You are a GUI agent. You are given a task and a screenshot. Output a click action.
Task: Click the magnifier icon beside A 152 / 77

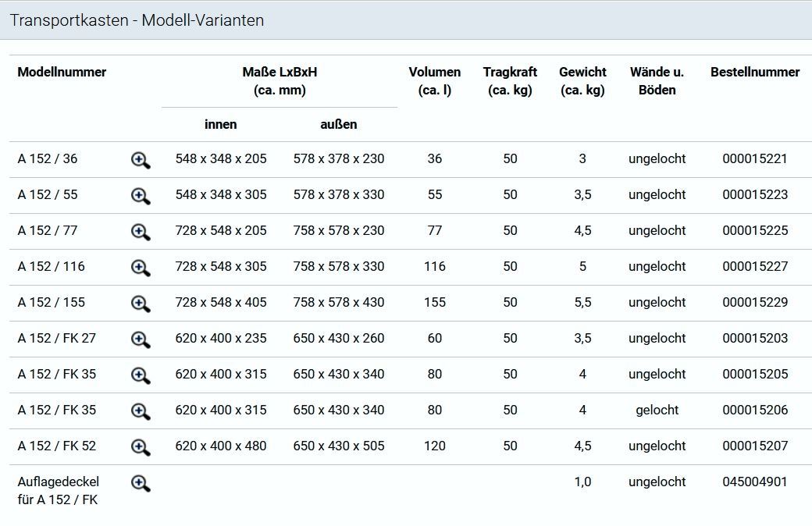pyautogui.click(x=141, y=232)
